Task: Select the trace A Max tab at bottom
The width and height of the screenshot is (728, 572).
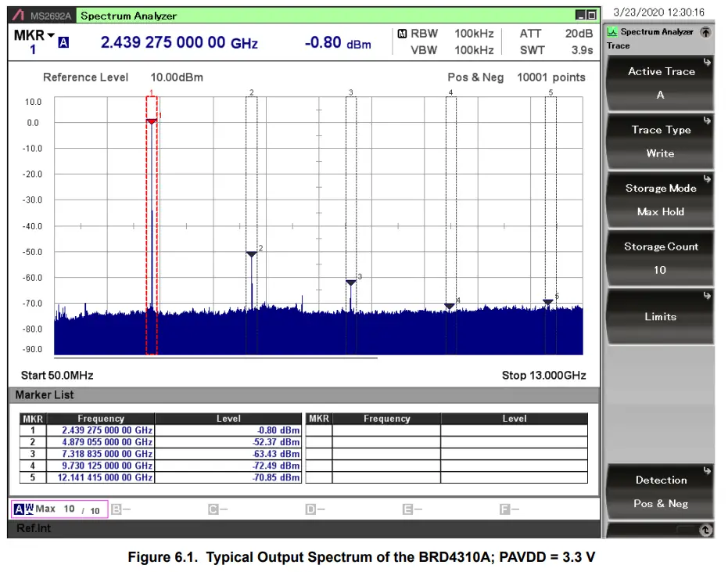Action: [x=59, y=509]
